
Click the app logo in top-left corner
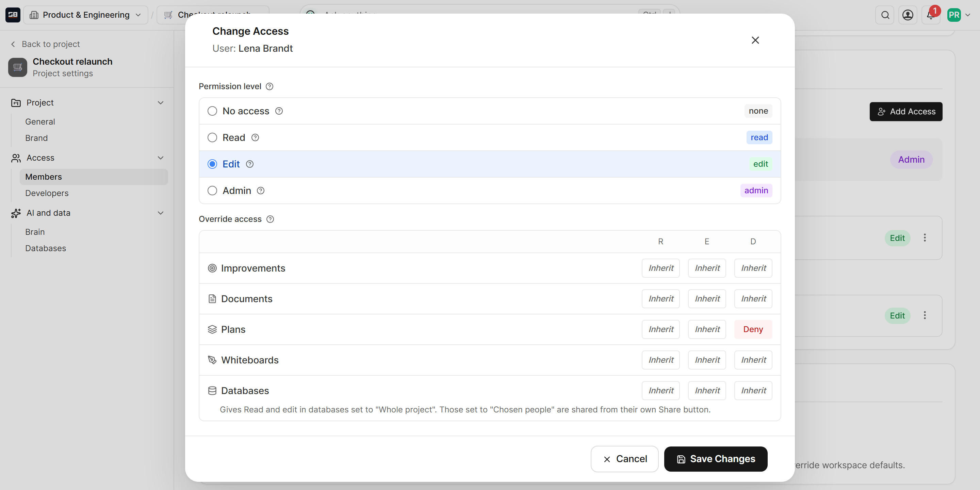(13, 15)
